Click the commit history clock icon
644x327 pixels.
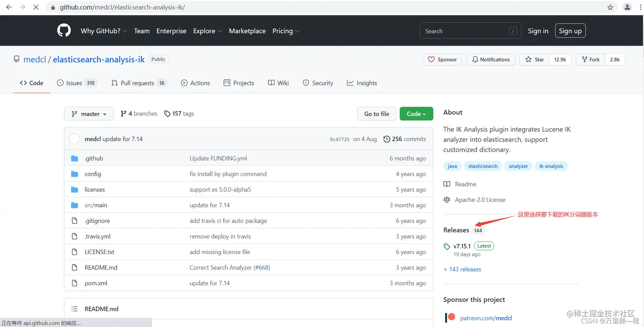point(387,139)
